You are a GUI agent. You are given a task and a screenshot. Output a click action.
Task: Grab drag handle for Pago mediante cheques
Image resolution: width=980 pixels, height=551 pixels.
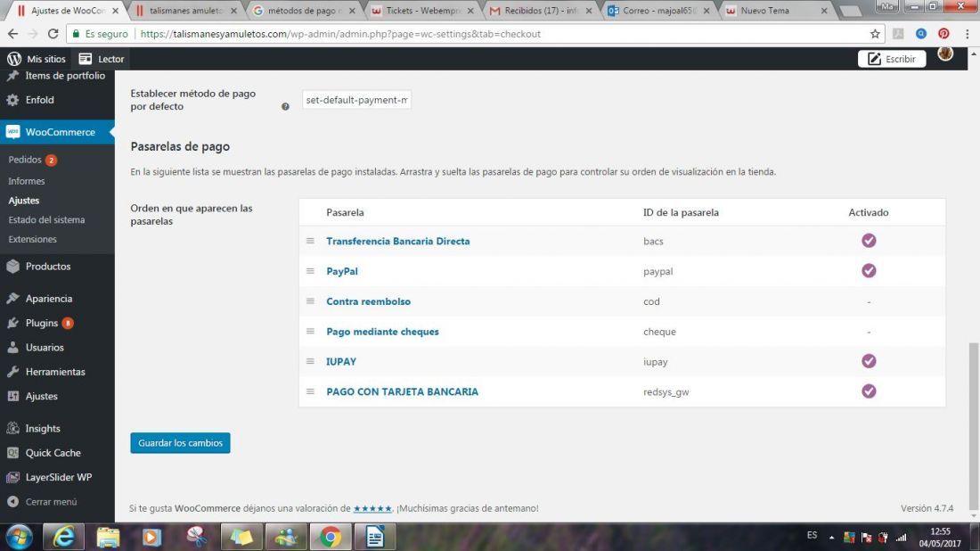[310, 331]
